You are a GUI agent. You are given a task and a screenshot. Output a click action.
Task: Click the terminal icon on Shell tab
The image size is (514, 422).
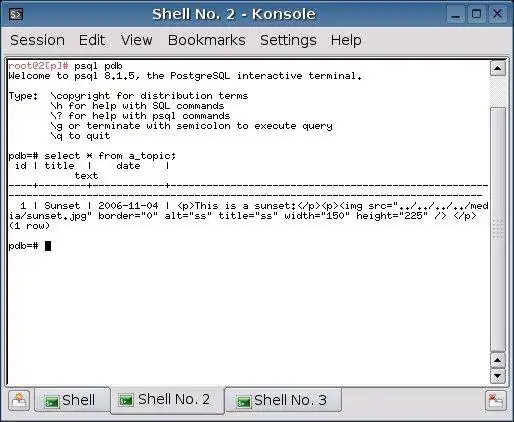(52, 401)
